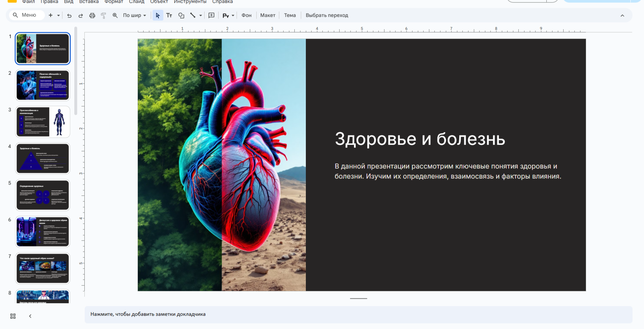This screenshot has height=329, width=644.
Task: Open the Формат menu
Action: pos(114,2)
